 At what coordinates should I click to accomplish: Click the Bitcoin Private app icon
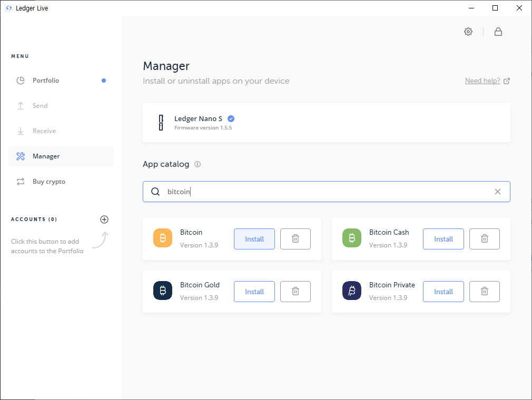pyautogui.click(x=352, y=291)
